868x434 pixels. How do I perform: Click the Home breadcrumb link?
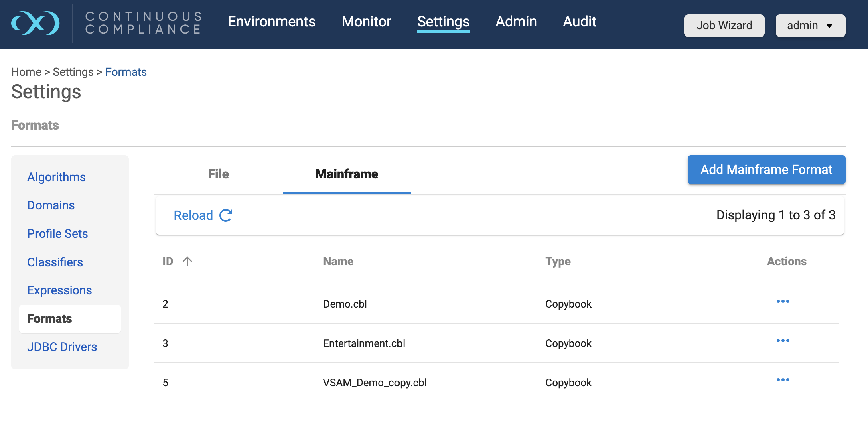point(26,72)
